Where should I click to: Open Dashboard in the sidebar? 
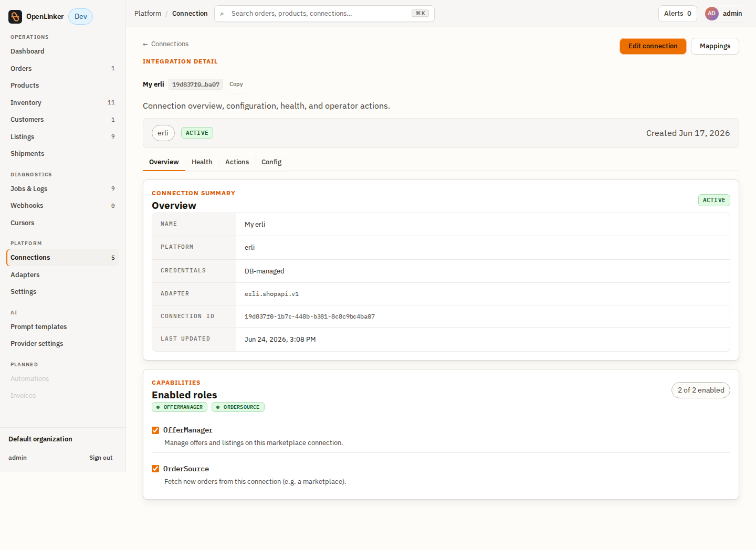click(x=62, y=51)
